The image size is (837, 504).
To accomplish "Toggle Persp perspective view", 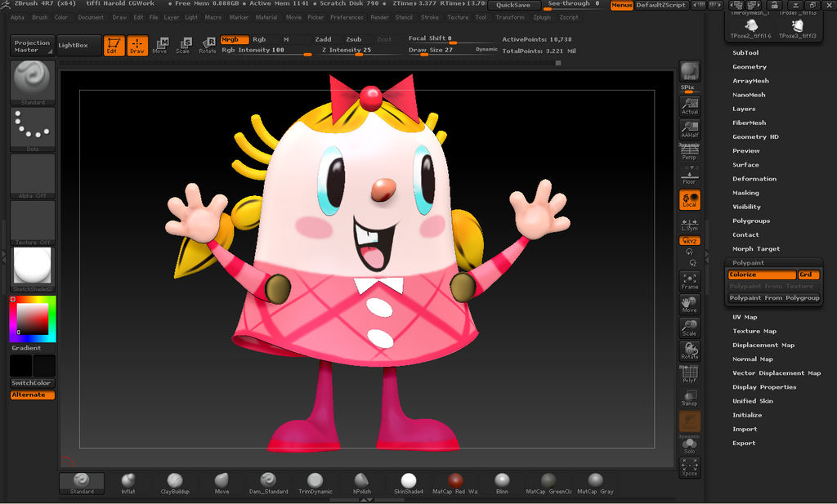I will tap(689, 152).
